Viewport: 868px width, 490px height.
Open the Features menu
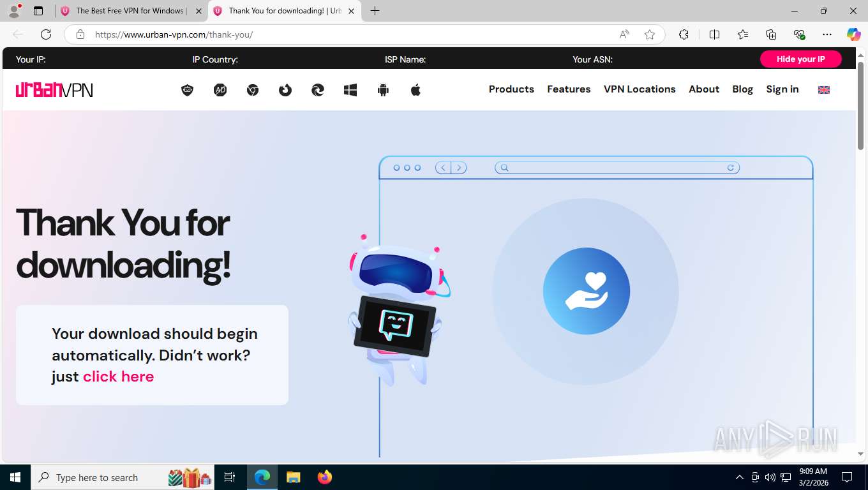pos(569,89)
